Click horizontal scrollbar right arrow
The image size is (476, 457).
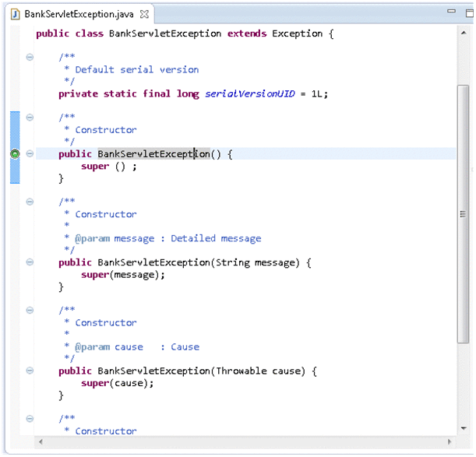coord(450,441)
